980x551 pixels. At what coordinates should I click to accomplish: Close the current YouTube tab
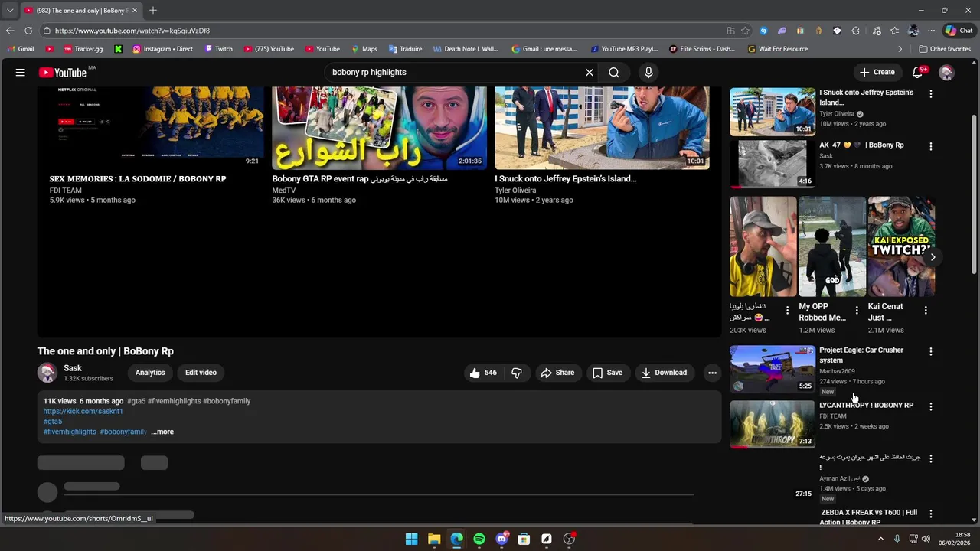tap(135, 11)
